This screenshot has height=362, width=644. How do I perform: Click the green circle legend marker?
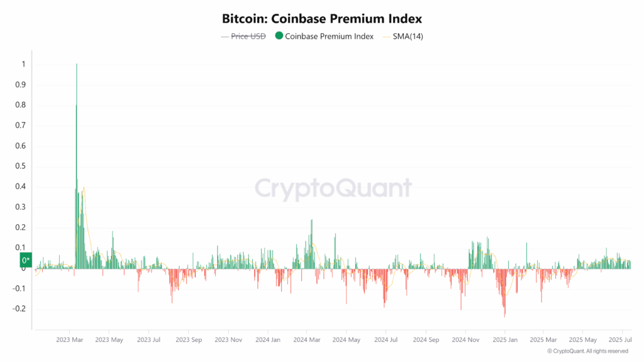click(x=279, y=36)
